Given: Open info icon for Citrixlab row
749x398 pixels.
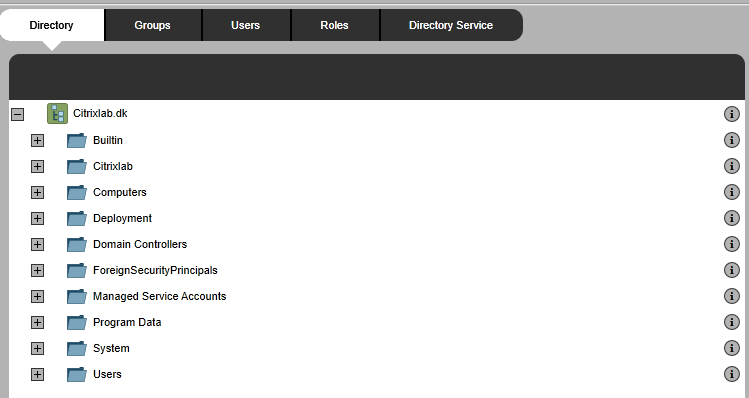Looking at the screenshot, I should point(732,166).
